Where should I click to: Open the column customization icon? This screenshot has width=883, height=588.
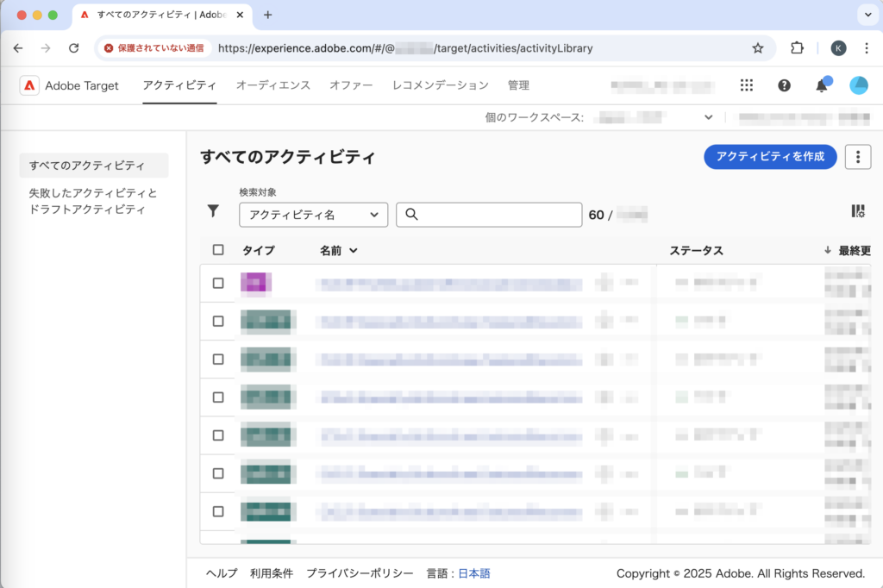(x=858, y=211)
